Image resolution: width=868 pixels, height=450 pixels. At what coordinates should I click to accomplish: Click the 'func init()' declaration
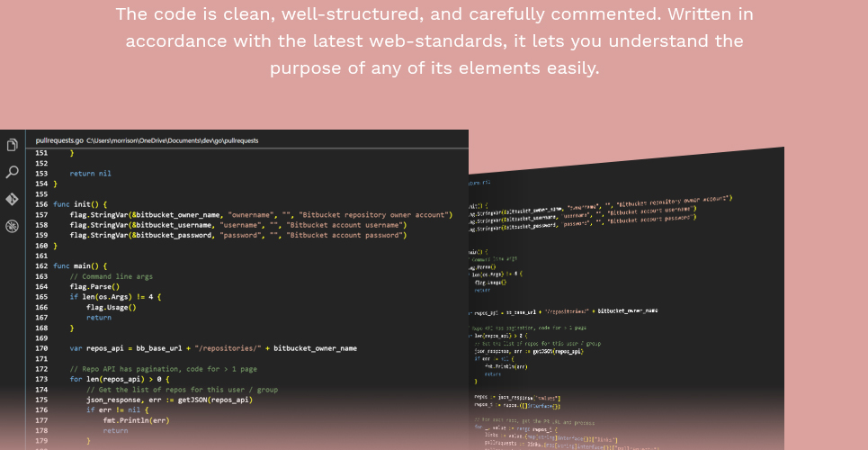(x=80, y=204)
